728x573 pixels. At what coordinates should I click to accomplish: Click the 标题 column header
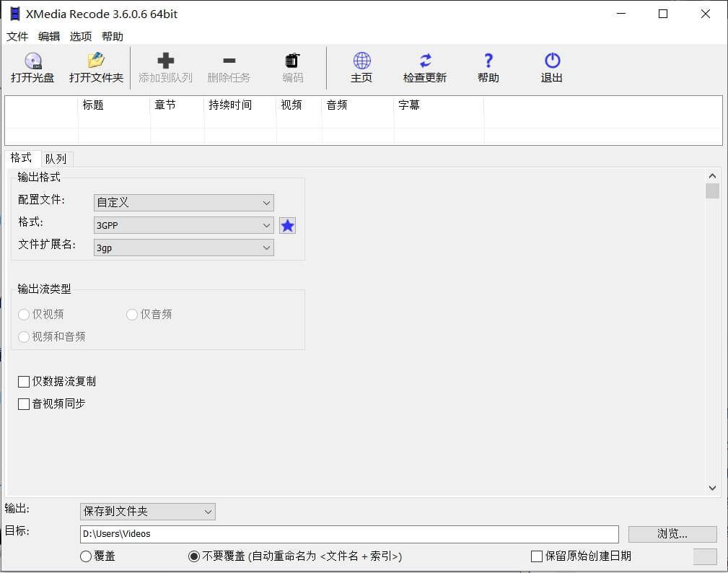click(x=114, y=105)
